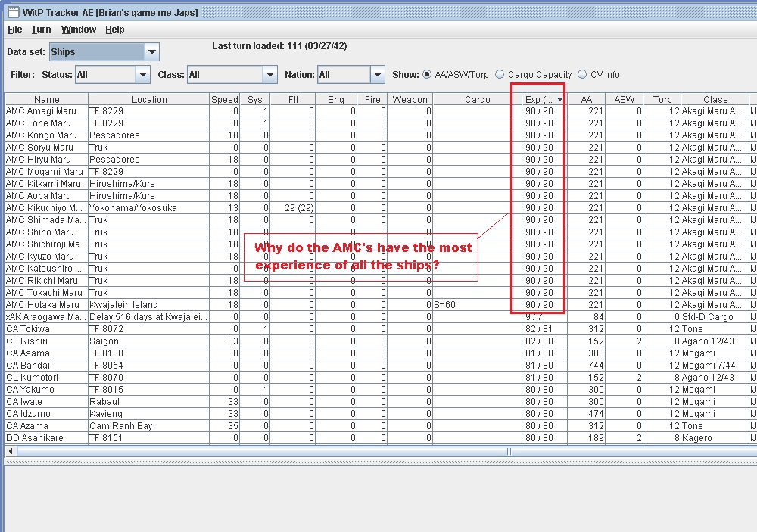Click the Kwajalein Island location cell

click(x=149, y=305)
